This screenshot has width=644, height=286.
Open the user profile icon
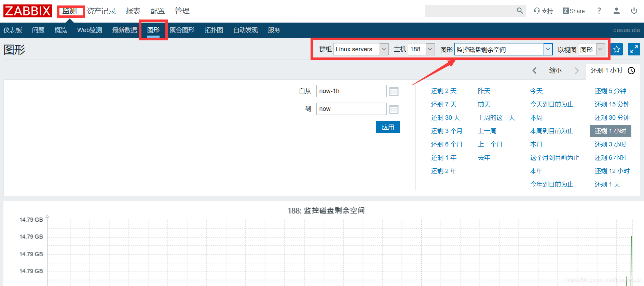pyautogui.click(x=617, y=11)
